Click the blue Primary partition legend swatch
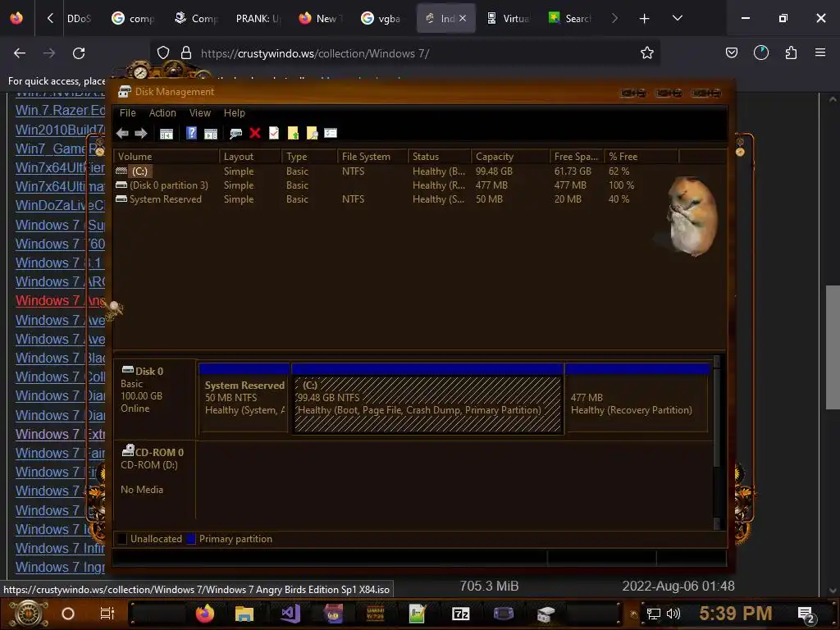Screen dimensions: 840x630 click(x=190, y=539)
